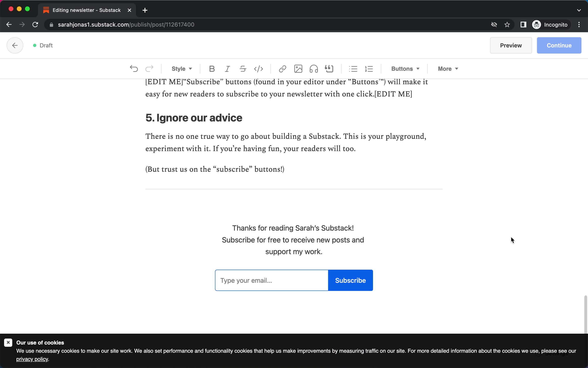Close the Editing newsletter tab

click(129, 10)
